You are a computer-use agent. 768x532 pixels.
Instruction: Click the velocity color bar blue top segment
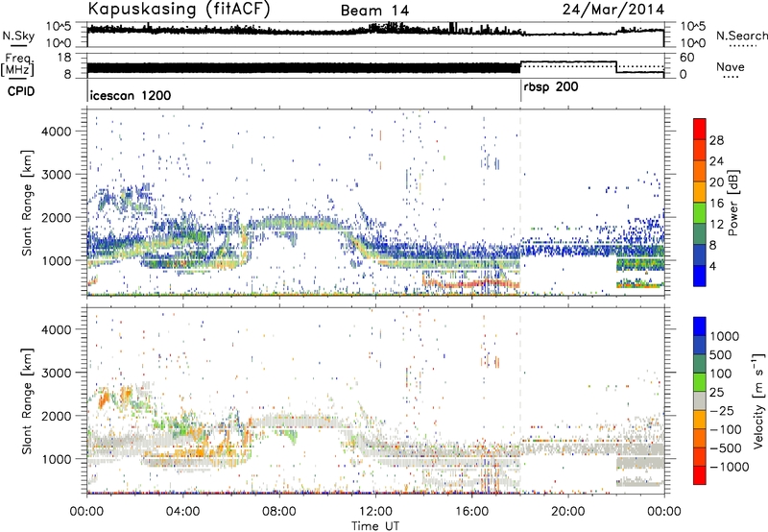point(700,326)
